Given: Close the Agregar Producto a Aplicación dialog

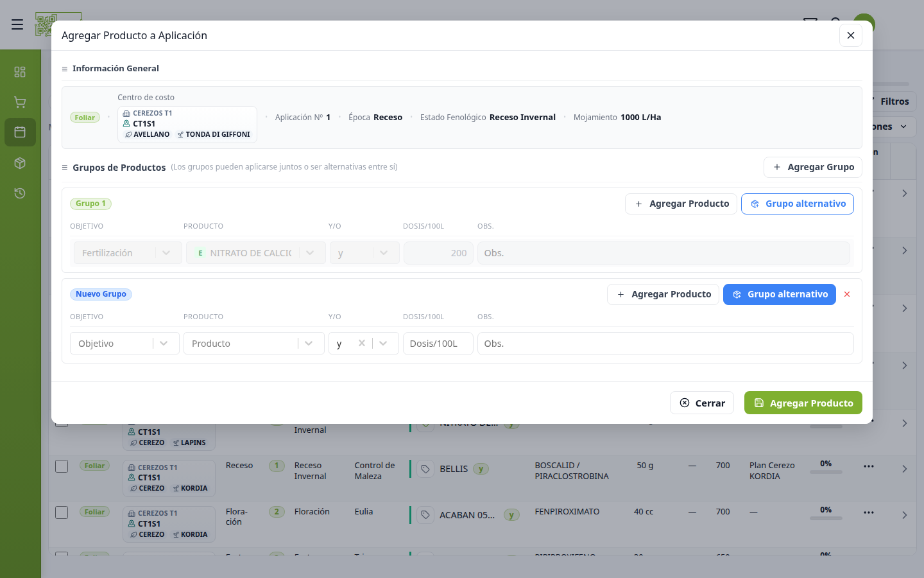Looking at the screenshot, I should pos(851,35).
